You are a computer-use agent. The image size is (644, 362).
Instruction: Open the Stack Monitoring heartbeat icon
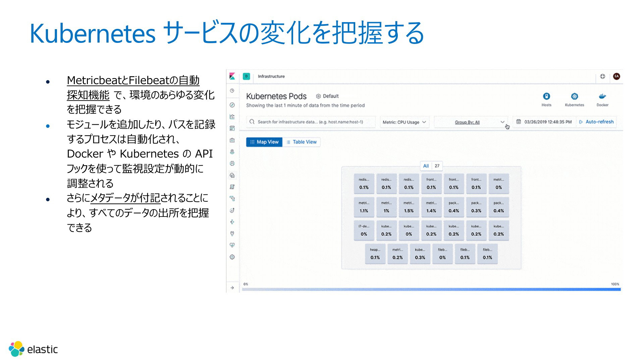tap(232, 245)
